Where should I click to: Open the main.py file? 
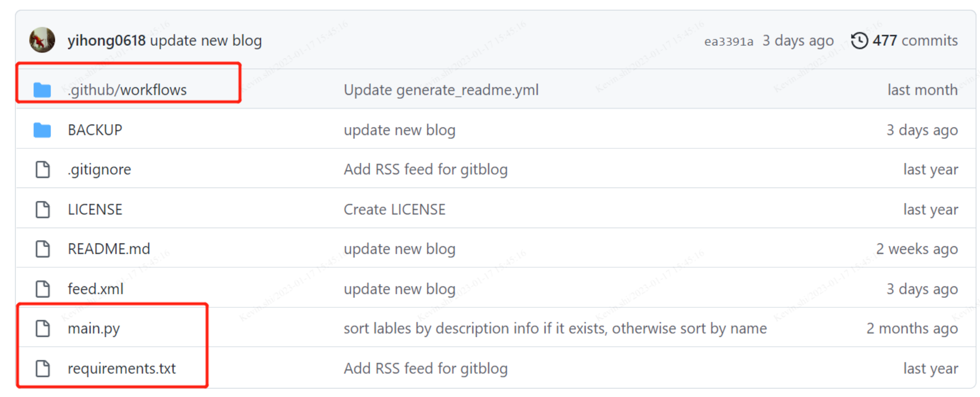point(94,328)
